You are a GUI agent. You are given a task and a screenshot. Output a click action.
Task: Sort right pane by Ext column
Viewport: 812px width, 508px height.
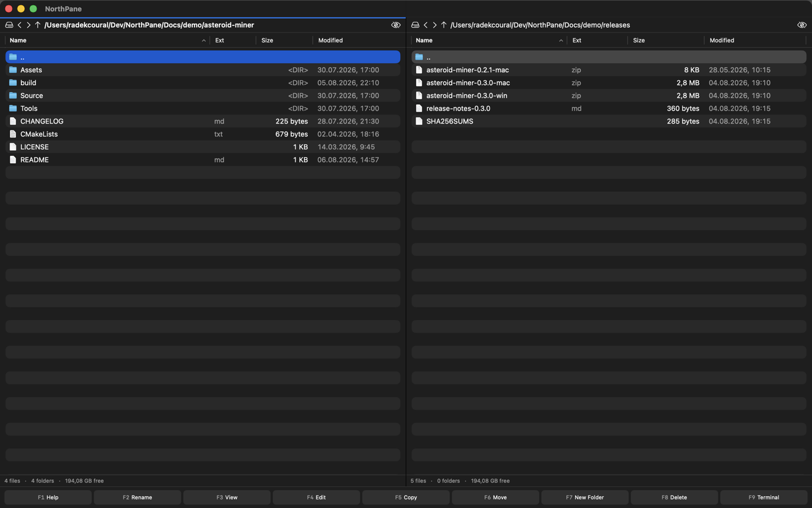[597, 40]
